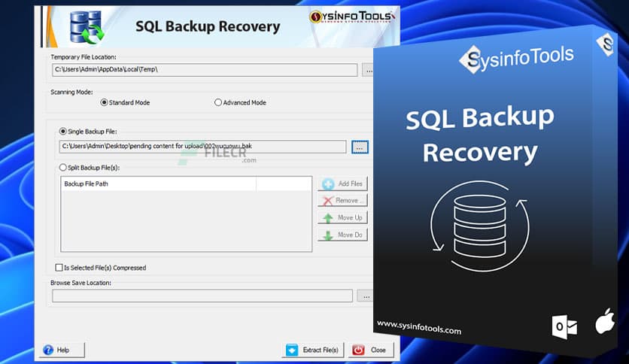629x364 pixels.
Task: Click the Close button with power icon
Action: (371, 350)
